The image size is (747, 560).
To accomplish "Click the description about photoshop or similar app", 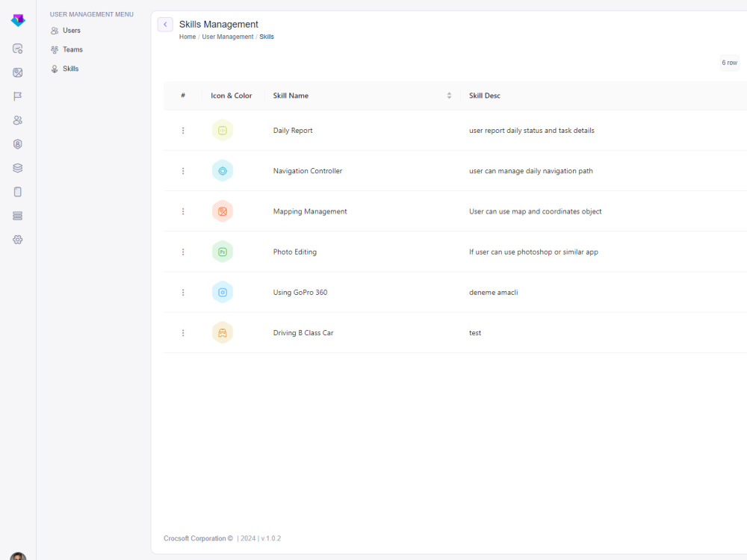I will tap(533, 252).
